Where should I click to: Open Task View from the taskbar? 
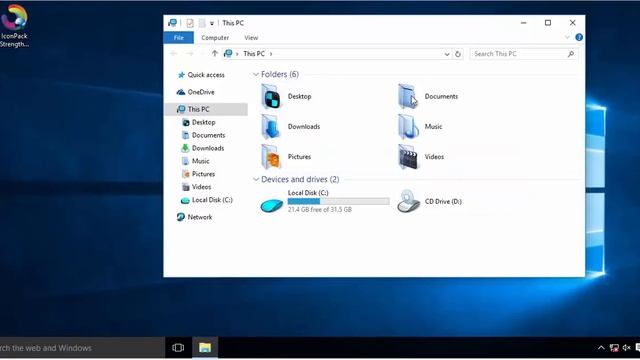[x=178, y=348]
